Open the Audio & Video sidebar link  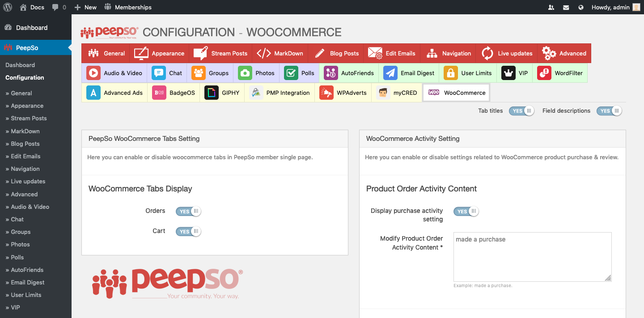click(x=27, y=207)
